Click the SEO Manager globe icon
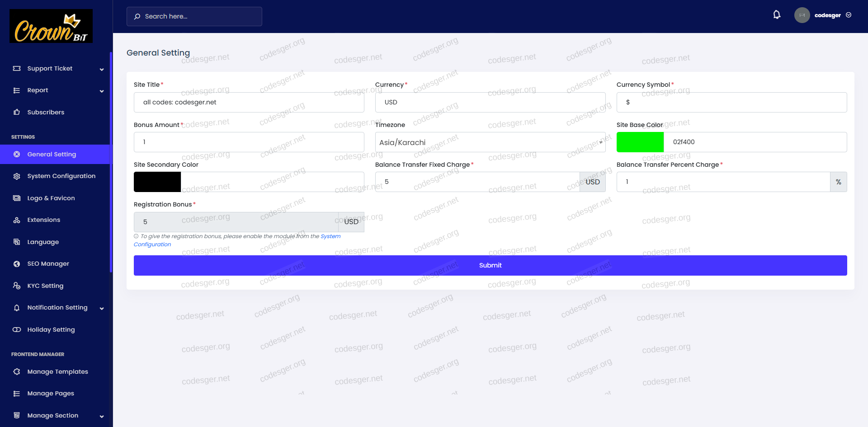 [17, 264]
